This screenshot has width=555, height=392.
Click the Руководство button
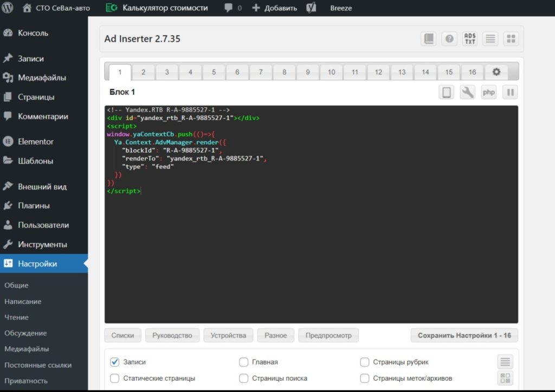pos(172,336)
